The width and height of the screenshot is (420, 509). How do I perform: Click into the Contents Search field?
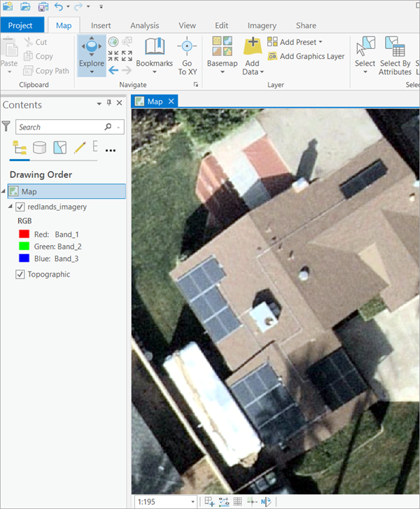tap(59, 127)
